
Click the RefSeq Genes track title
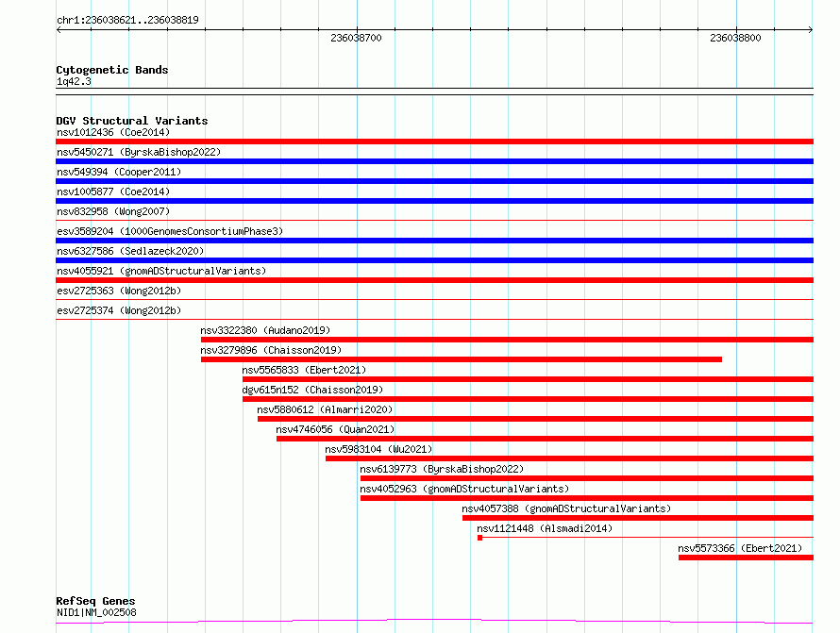pos(95,601)
